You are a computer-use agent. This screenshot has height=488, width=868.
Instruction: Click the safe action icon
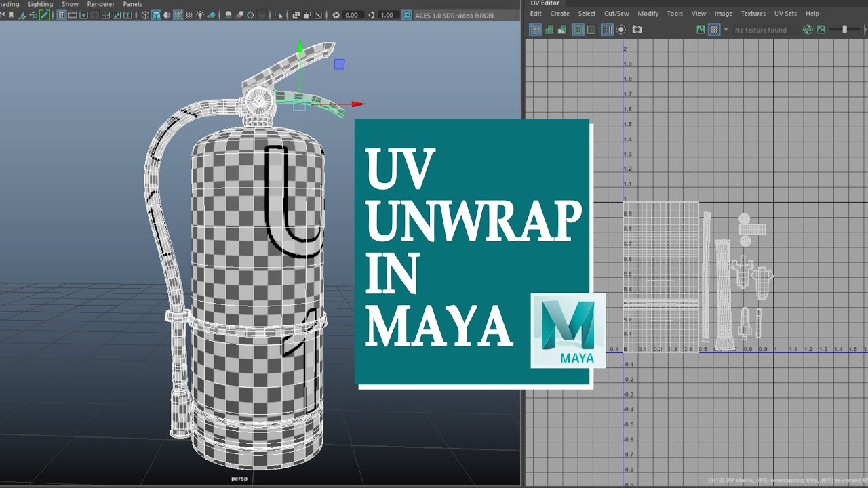click(x=116, y=15)
